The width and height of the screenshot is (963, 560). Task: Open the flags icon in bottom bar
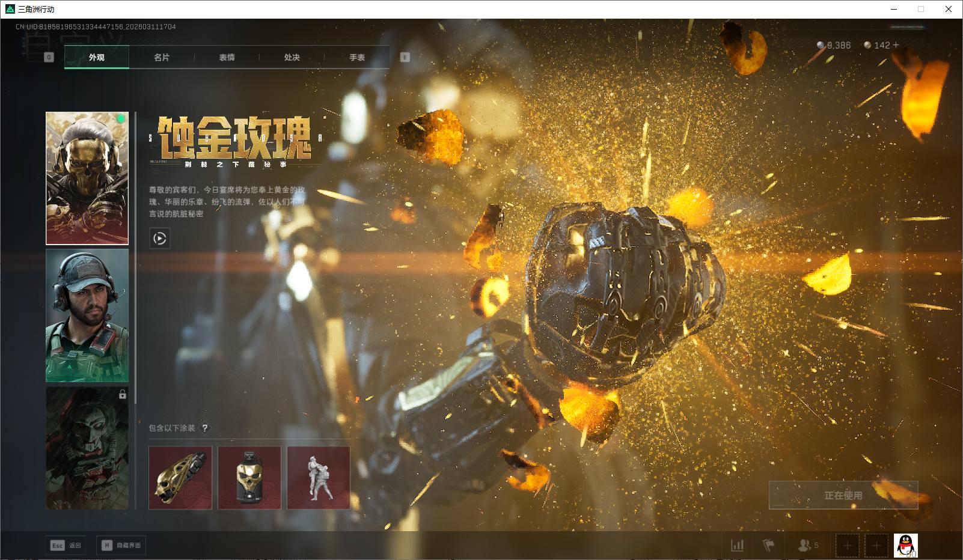pyautogui.click(x=768, y=545)
